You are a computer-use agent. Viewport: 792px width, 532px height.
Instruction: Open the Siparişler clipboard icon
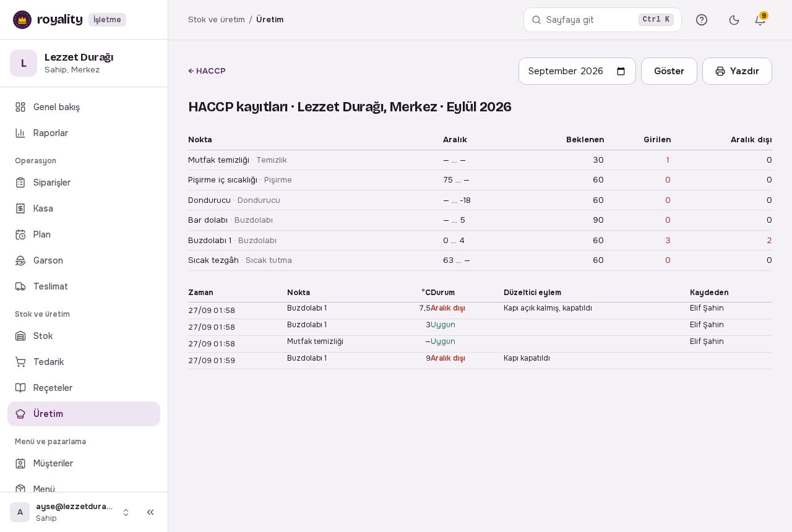point(20,182)
